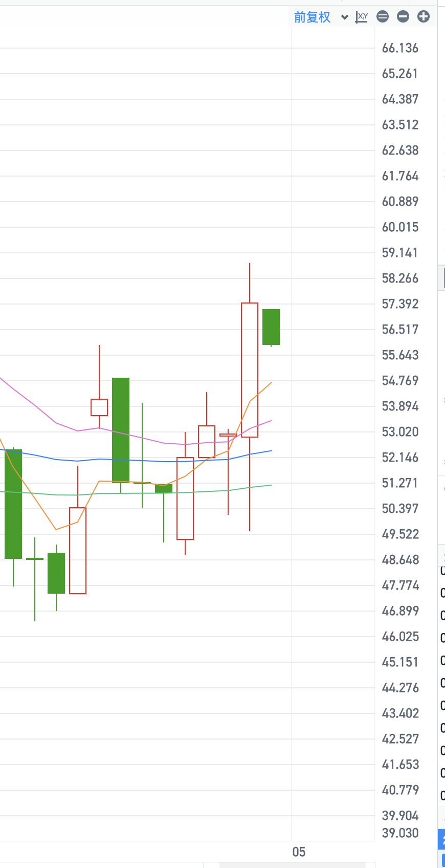Click the 前复权 label

(312, 17)
